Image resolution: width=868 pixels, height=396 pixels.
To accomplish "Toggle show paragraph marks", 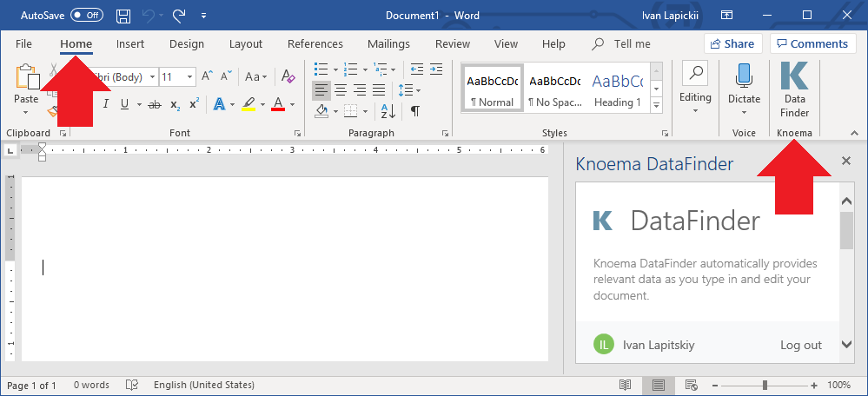I will (414, 111).
